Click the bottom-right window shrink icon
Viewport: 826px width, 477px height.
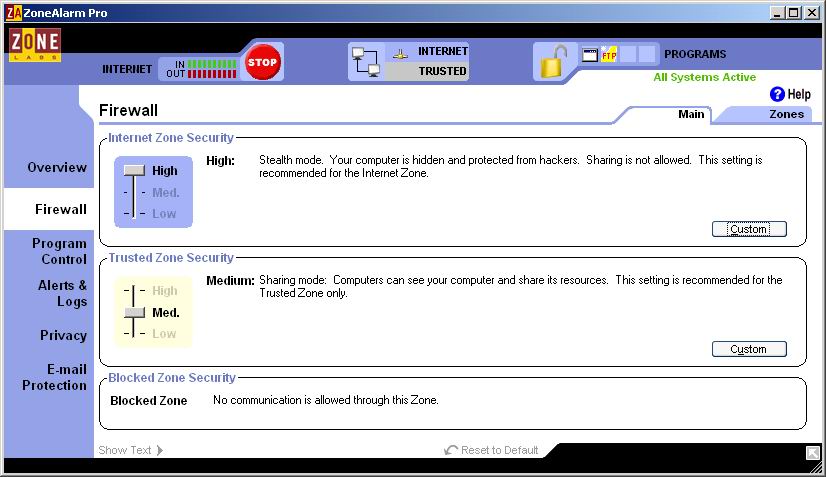[813, 452]
